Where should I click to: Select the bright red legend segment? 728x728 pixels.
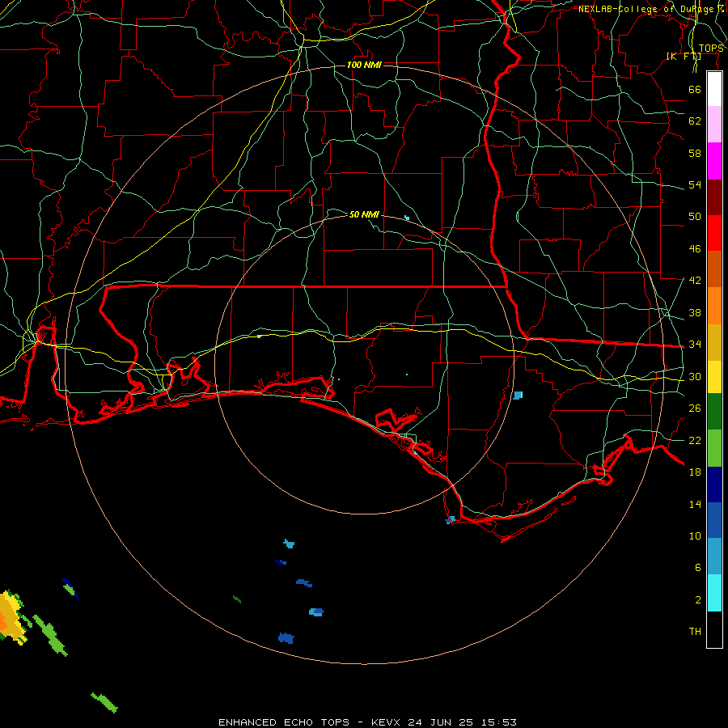[714, 233]
